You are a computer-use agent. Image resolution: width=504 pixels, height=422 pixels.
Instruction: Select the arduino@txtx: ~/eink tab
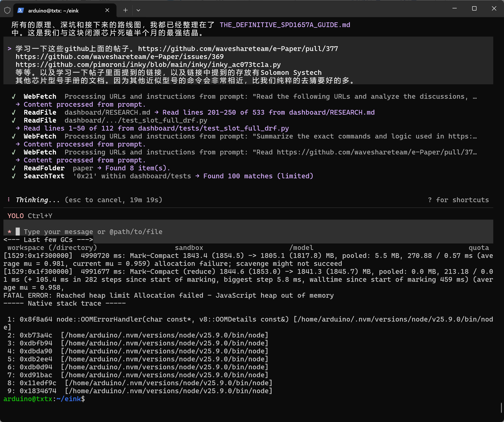[65, 10]
